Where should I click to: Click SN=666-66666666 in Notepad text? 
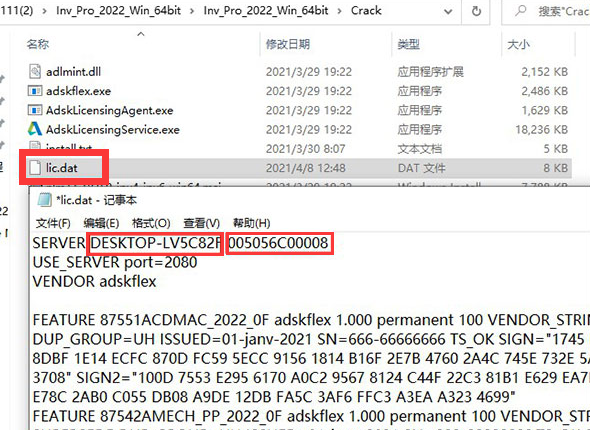[x=382, y=339]
